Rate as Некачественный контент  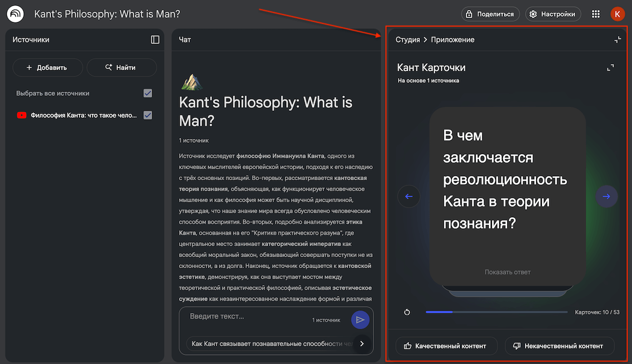point(559,346)
